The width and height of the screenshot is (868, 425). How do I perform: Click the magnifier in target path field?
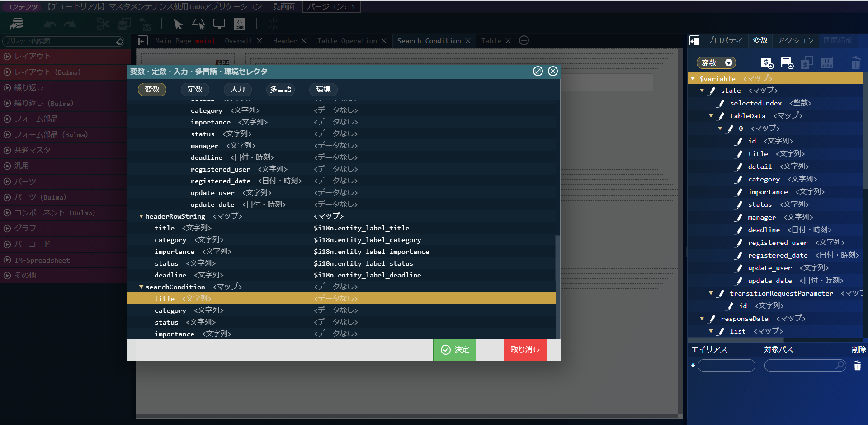(x=840, y=365)
